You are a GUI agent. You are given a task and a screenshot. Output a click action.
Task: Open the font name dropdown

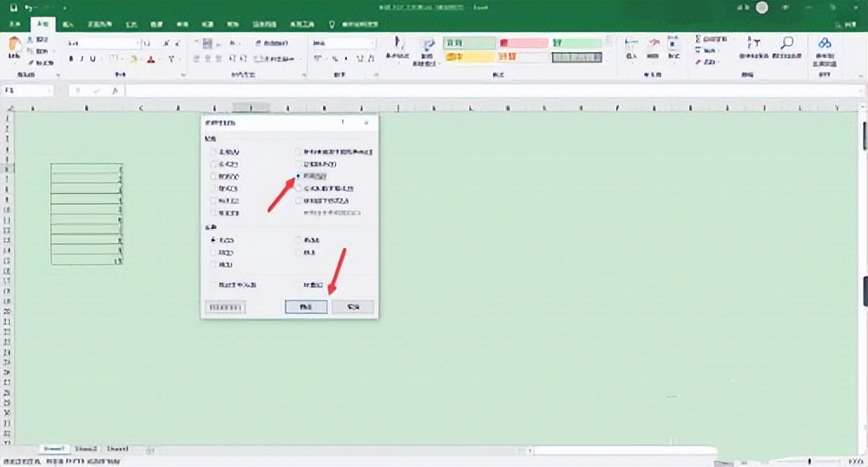(138, 43)
